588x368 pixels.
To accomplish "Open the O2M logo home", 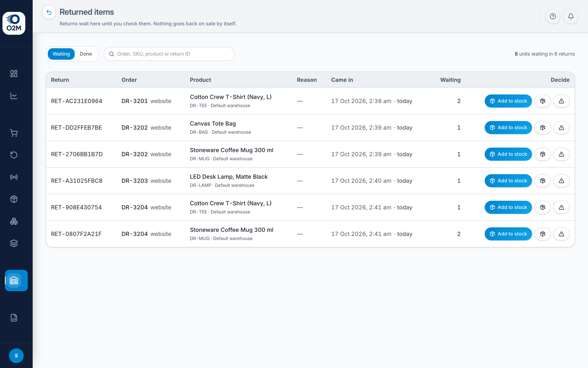I will click(14, 23).
